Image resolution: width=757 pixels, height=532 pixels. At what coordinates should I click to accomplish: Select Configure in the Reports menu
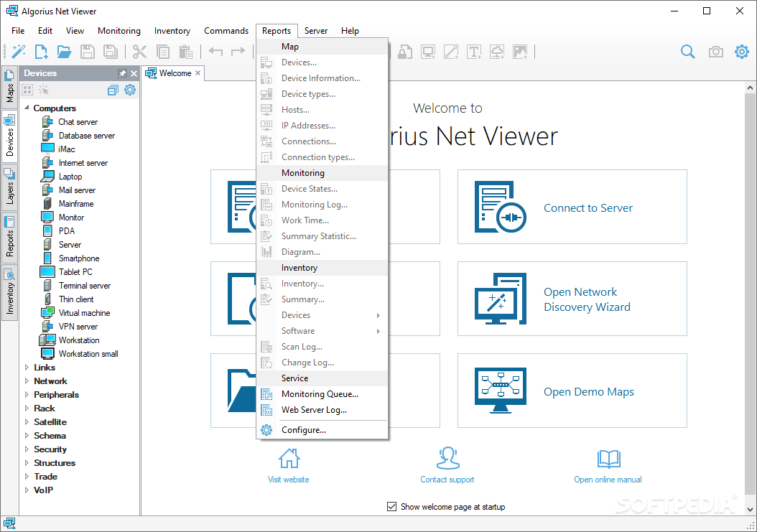click(322, 430)
